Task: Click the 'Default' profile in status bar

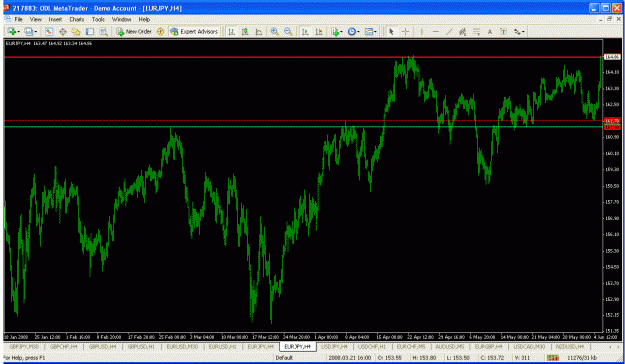Action: tap(284, 358)
